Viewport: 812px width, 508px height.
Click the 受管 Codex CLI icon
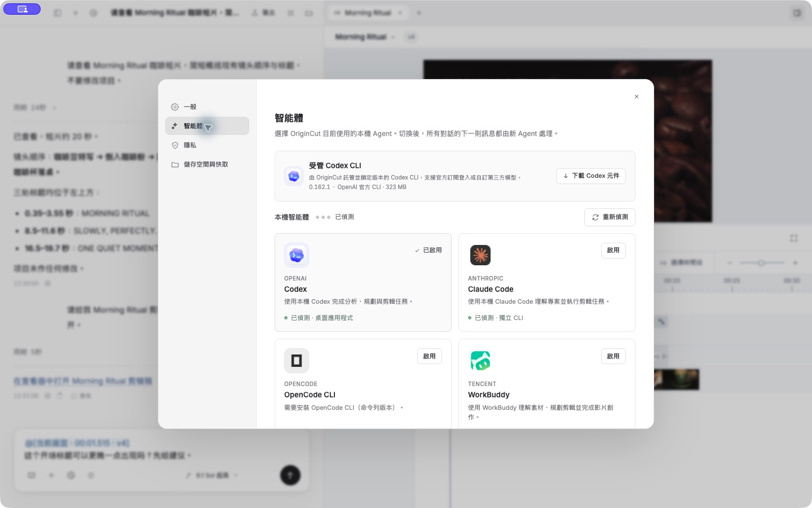tap(294, 176)
